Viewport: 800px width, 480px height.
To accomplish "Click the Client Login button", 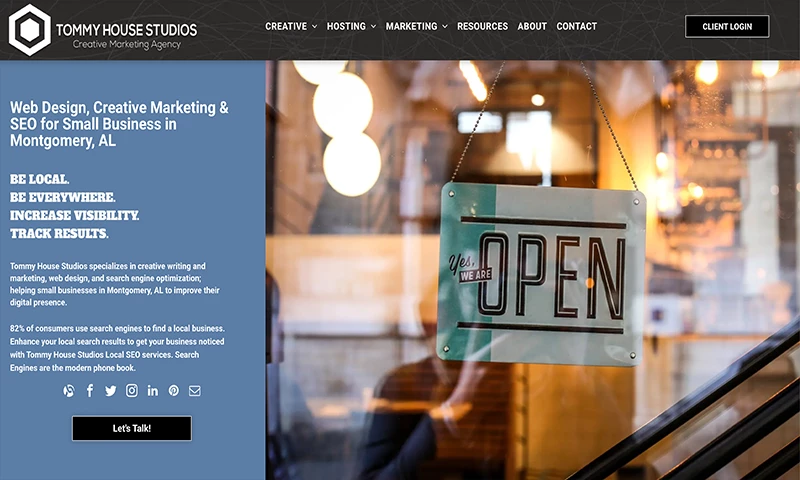I will pyautogui.click(x=727, y=27).
